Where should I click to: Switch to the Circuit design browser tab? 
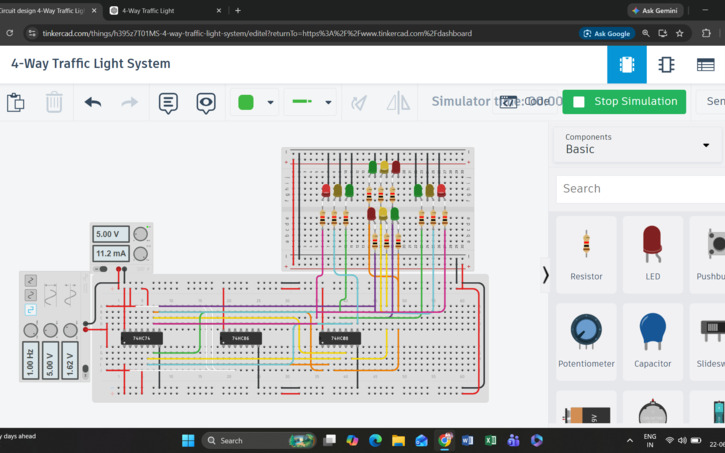[46, 11]
